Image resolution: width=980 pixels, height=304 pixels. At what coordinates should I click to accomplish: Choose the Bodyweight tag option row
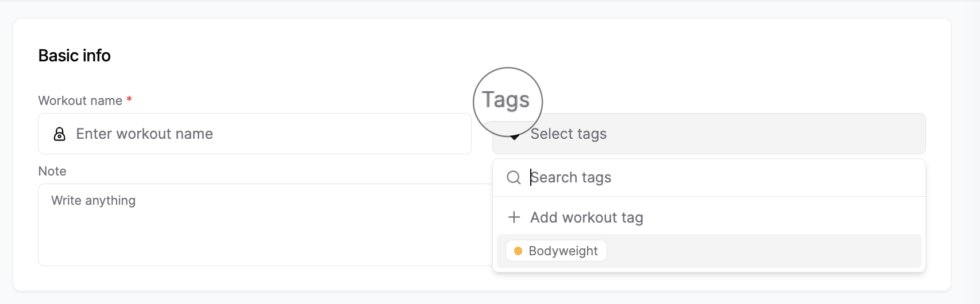[x=709, y=251]
